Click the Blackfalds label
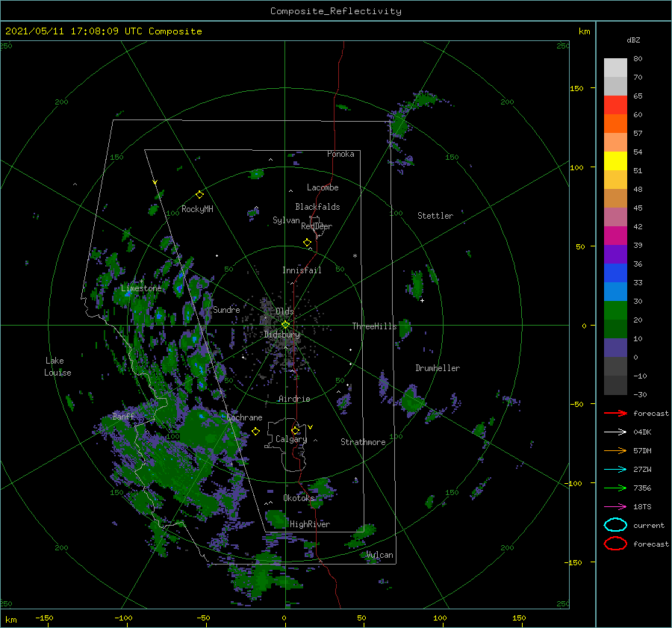 coord(317,207)
